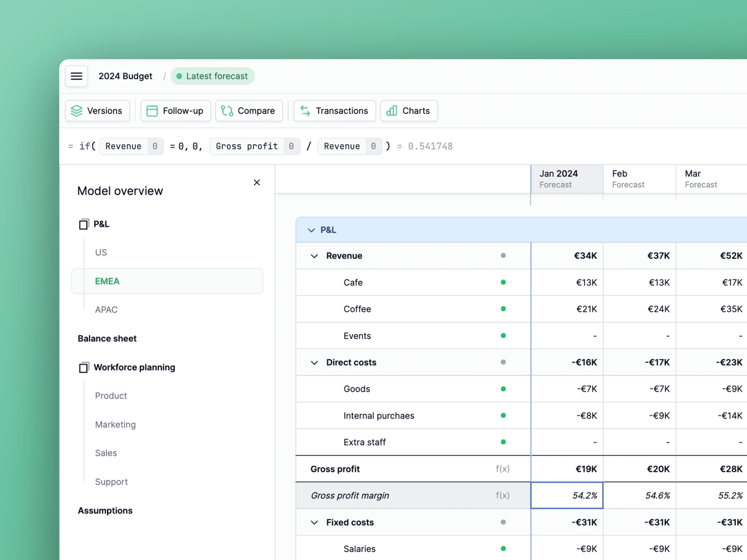
Task: Collapse the Fixed costs row group
Action: (x=314, y=523)
